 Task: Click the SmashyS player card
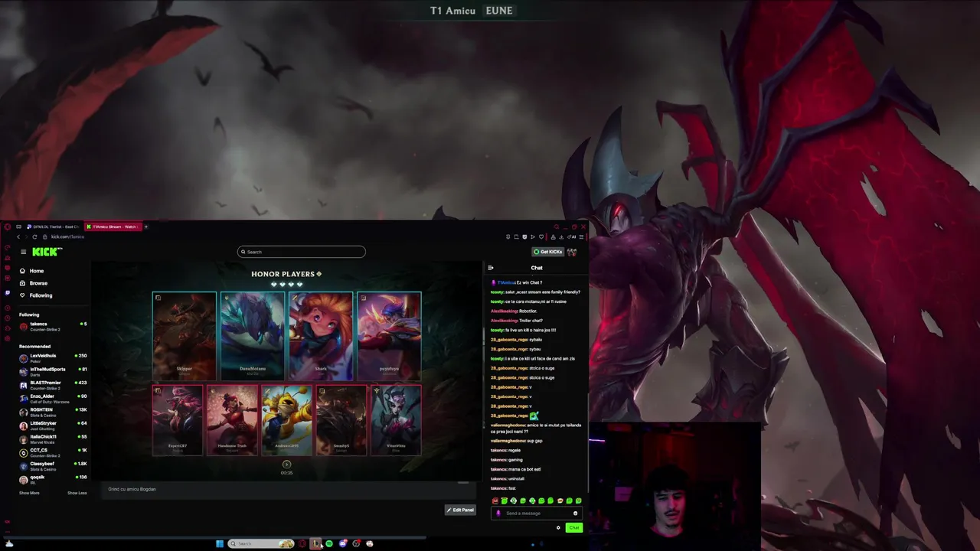[x=341, y=420]
